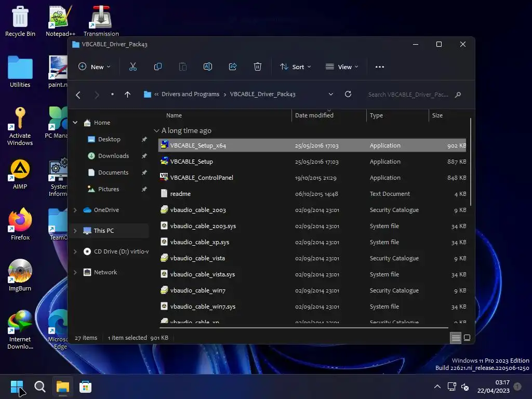The width and height of the screenshot is (532, 399).
Task: Launch AIMP from desktop
Action: tap(20, 174)
